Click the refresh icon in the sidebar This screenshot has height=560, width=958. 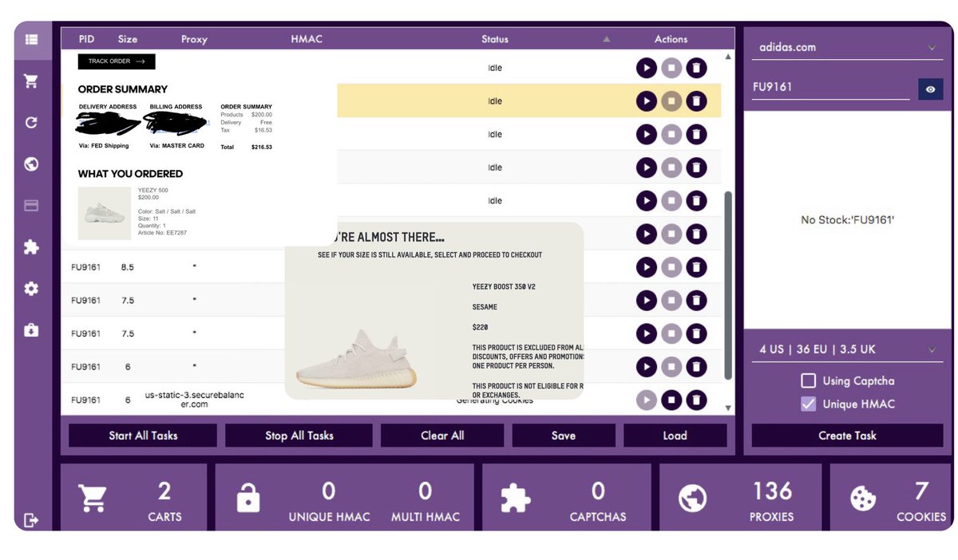coord(31,123)
